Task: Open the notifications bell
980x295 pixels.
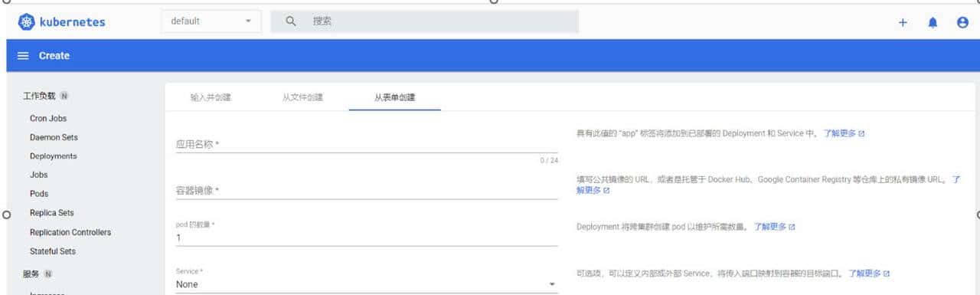Action: (933, 22)
